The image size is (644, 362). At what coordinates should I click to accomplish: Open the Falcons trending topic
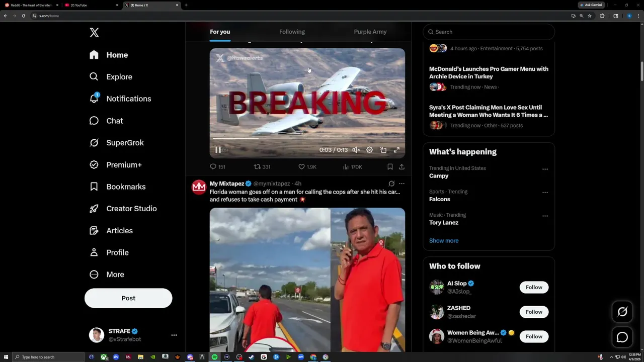(440, 199)
